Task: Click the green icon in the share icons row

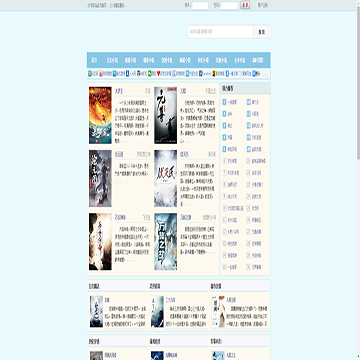Action: (150, 73)
